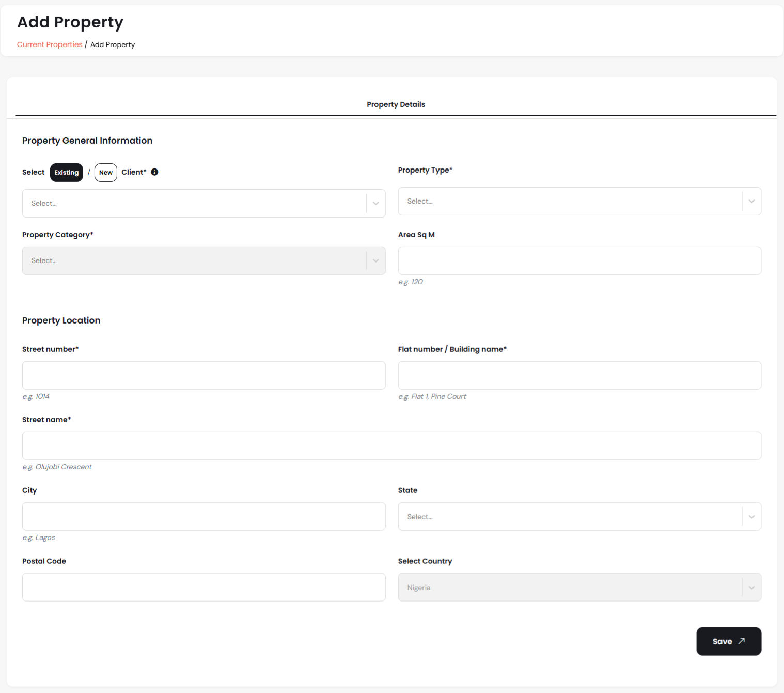Click the Save button arrow icon
This screenshot has width=784, height=693.
coord(742,641)
